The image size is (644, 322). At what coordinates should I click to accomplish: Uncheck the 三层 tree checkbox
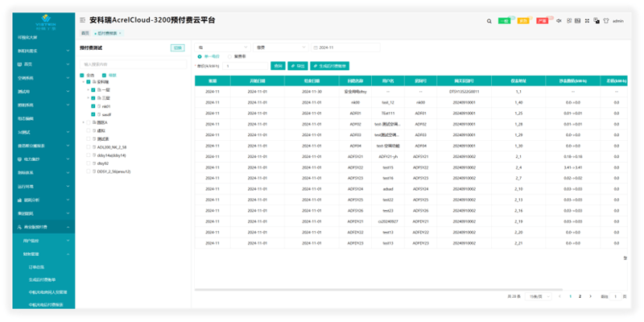click(x=93, y=98)
